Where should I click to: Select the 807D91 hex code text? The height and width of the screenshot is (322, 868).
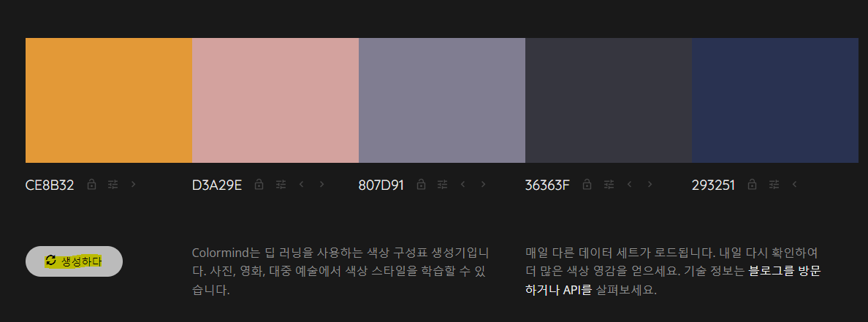click(381, 185)
